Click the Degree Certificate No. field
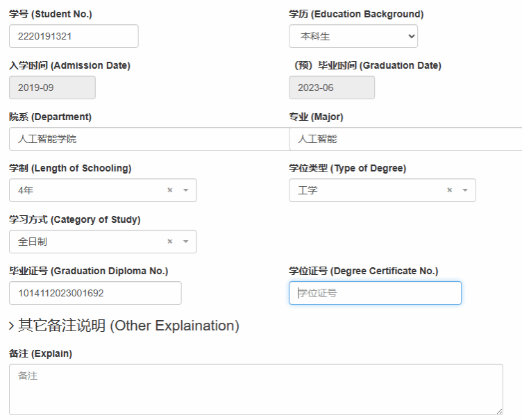This screenshot has width=522, height=420. pyautogui.click(x=375, y=293)
